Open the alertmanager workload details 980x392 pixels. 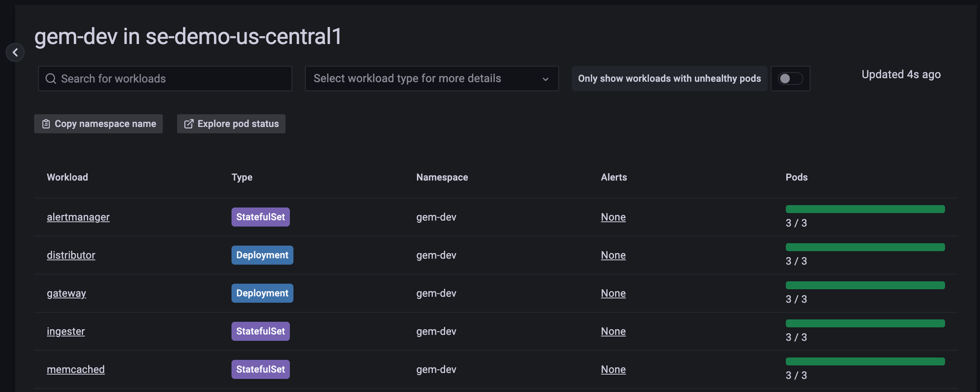(78, 217)
